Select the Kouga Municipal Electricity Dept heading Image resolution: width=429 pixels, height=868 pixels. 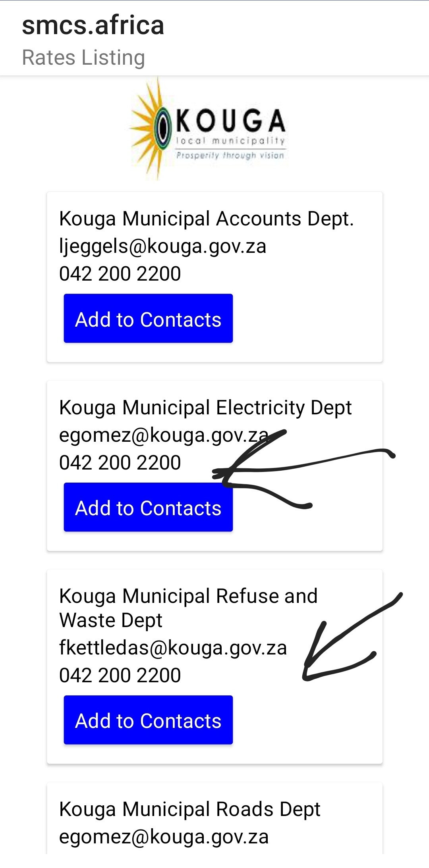[x=205, y=408]
